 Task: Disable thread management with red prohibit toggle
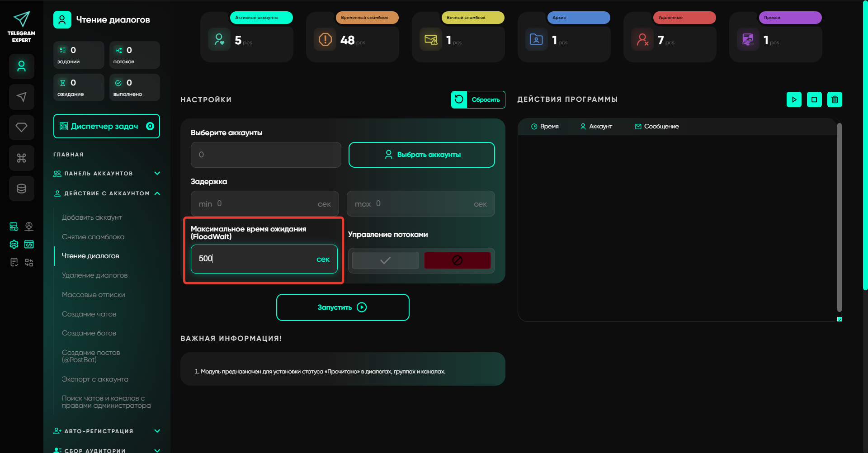coord(457,260)
